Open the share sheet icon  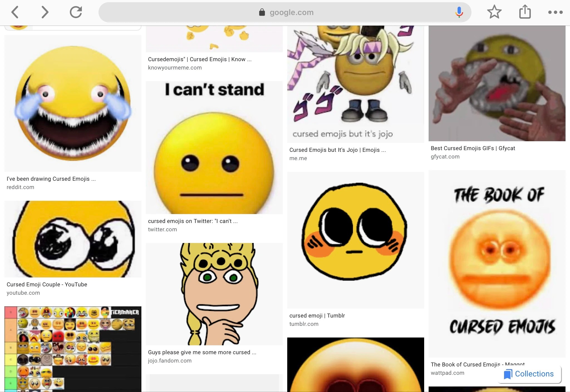click(x=525, y=12)
